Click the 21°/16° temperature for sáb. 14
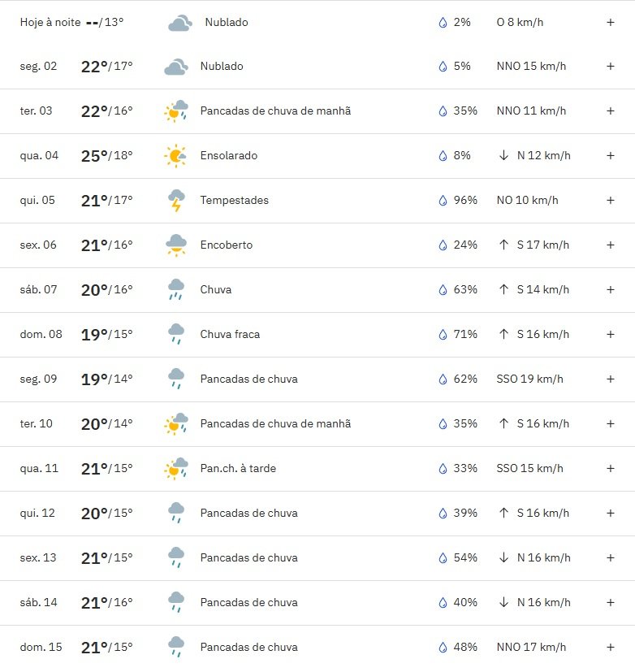 pyautogui.click(x=107, y=603)
